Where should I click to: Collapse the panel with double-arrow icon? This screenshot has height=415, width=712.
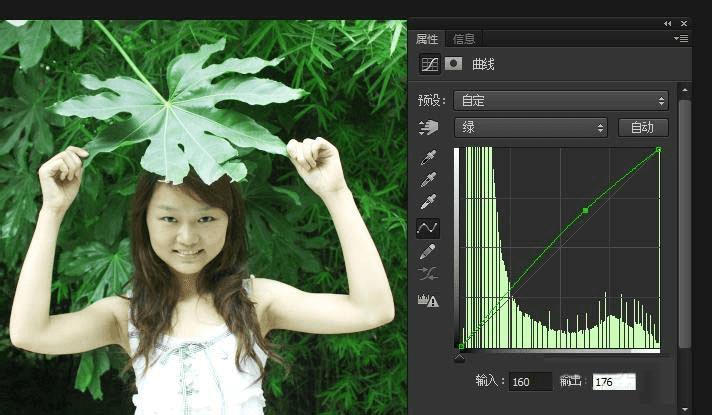[x=667, y=22]
